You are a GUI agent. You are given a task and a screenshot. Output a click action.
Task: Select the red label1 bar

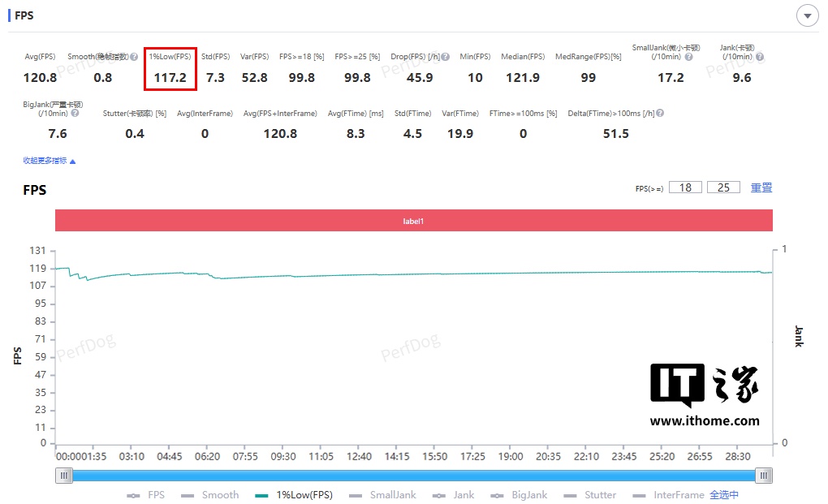[413, 221]
